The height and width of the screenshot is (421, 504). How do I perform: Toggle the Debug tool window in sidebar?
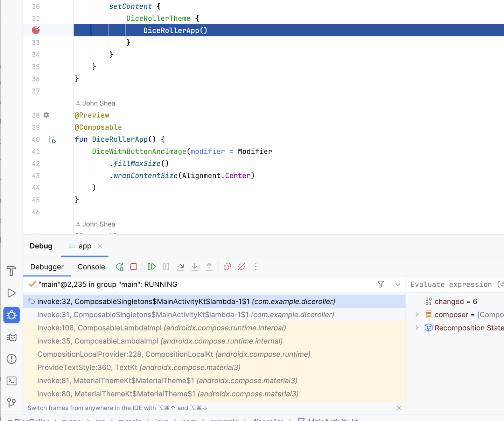pos(12,315)
